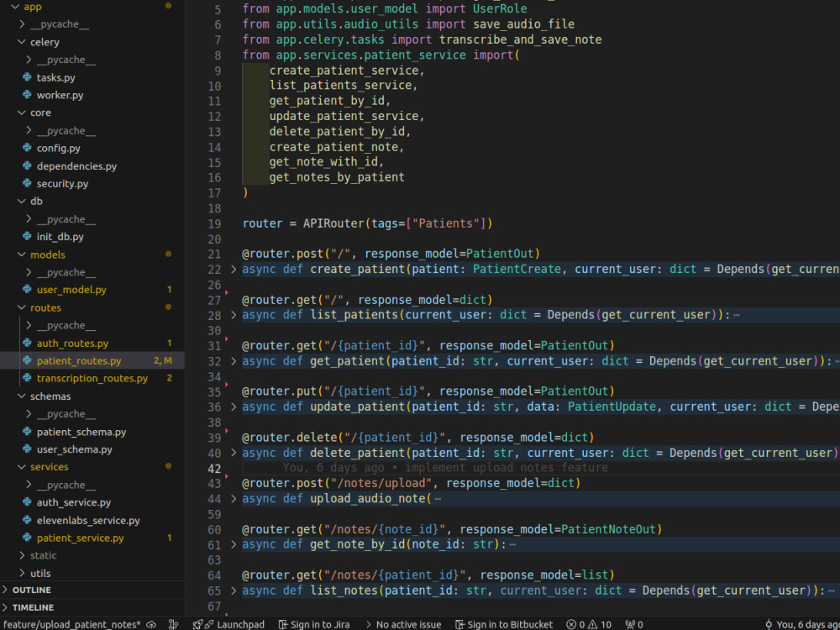The height and width of the screenshot is (630, 840).
Task: Click the Python icon beside user_schema.py
Action: click(27, 449)
